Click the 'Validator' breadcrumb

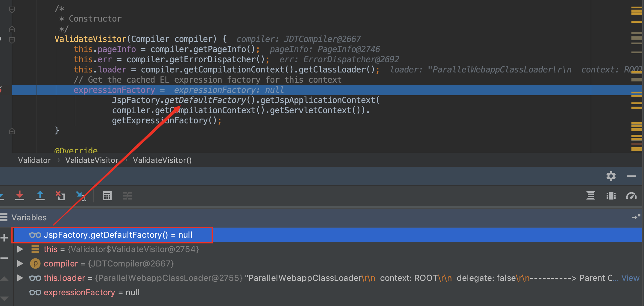34,160
